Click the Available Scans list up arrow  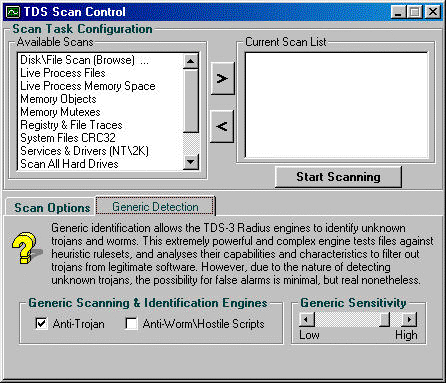click(x=191, y=61)
